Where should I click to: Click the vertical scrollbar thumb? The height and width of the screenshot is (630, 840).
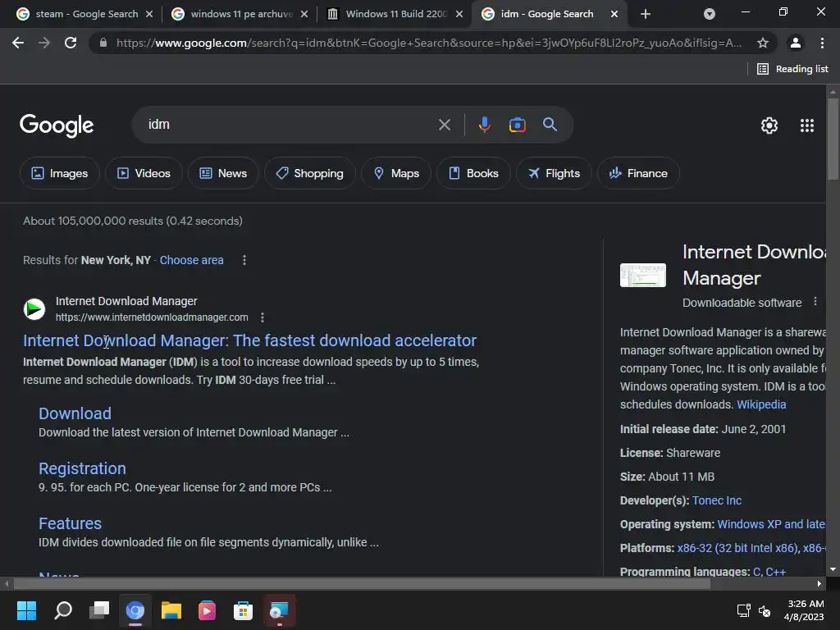click(833, 139)
